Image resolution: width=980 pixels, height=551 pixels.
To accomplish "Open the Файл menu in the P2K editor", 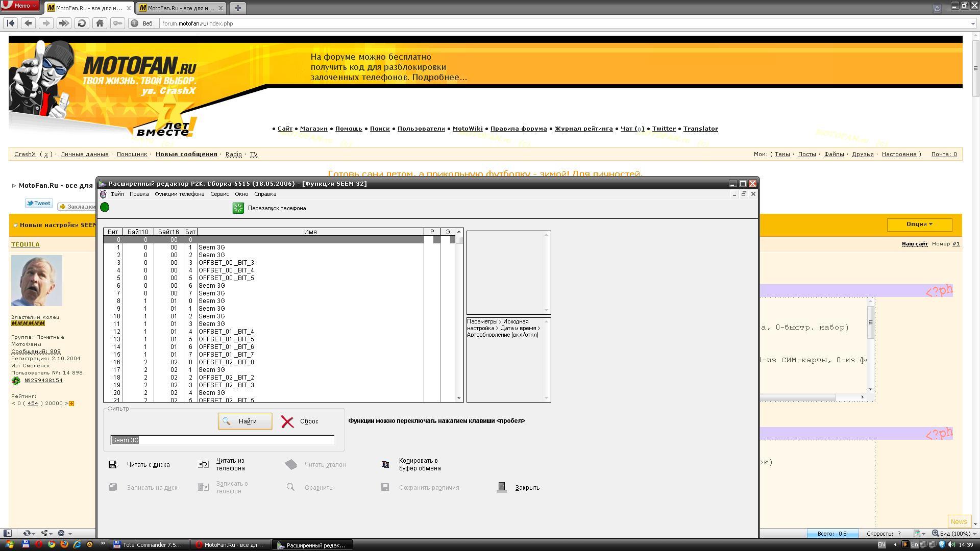I will [x=117, y=194].
